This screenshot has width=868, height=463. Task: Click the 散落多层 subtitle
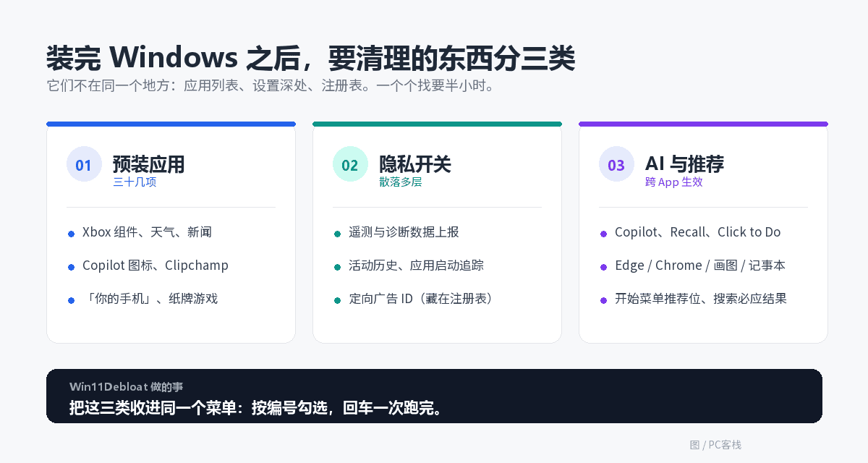click(x=401, y=182)
